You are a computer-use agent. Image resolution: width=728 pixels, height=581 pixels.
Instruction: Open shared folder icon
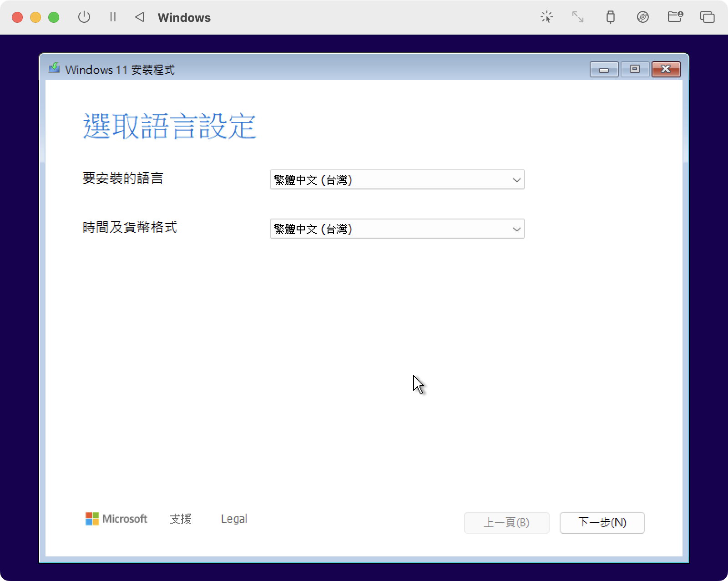675,17
